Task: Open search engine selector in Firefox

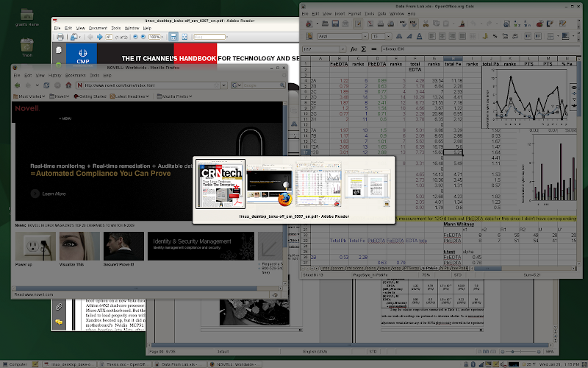Action: (236, 85)
